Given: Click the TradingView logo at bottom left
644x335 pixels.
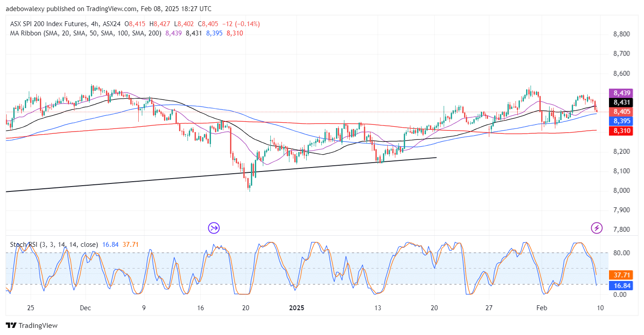Looking at the screenshot, I should pyautogui.click(x=31, y=326).
